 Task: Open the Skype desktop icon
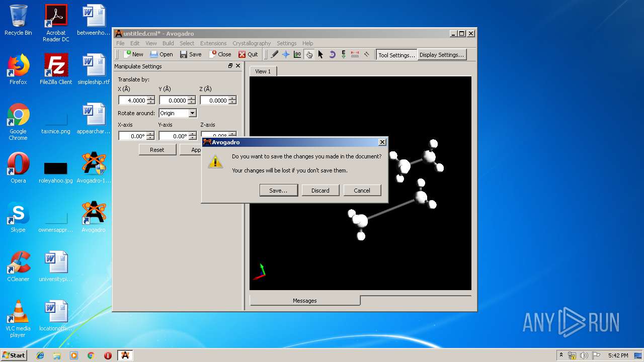tap(18, 217)
